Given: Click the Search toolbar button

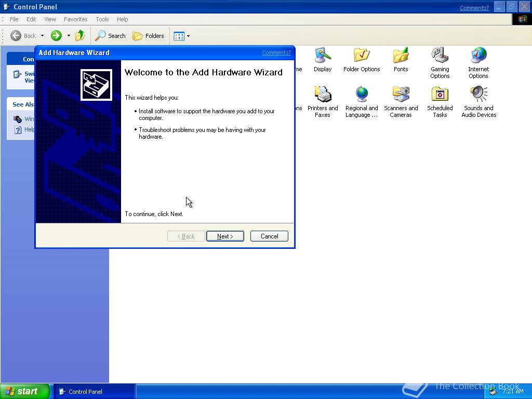Looking at the screenshot, I should point(110,36).
